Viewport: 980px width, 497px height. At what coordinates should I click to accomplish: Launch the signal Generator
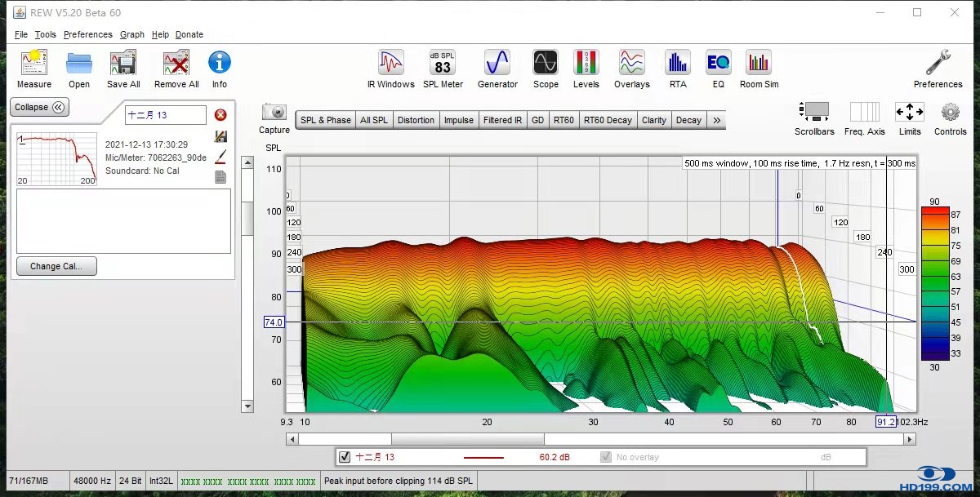click(497, 64)
